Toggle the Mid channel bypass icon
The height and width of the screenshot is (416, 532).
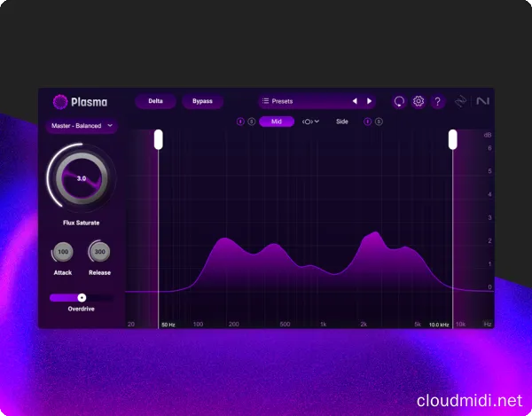coord(240,122)
